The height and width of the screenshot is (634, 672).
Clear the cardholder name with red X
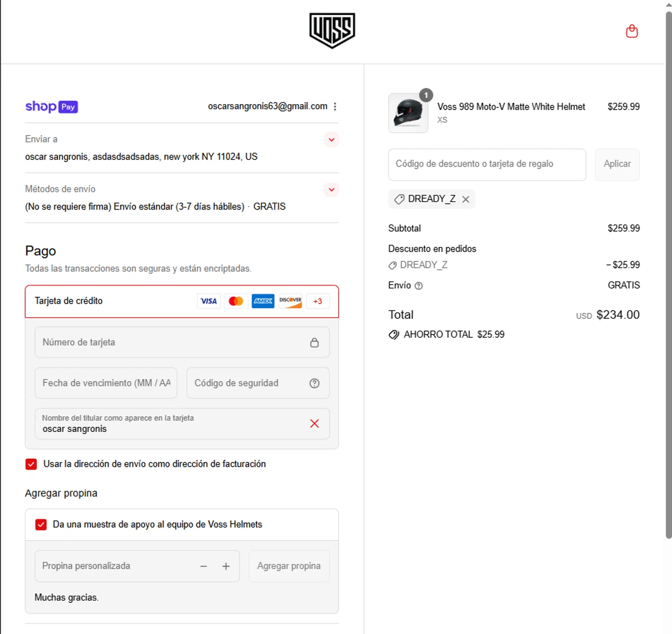click(x=314, y=423)
